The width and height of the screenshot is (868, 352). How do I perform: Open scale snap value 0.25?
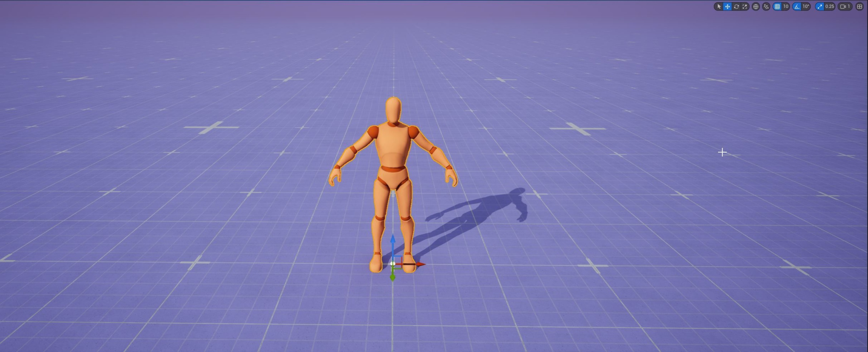[829, 6]
